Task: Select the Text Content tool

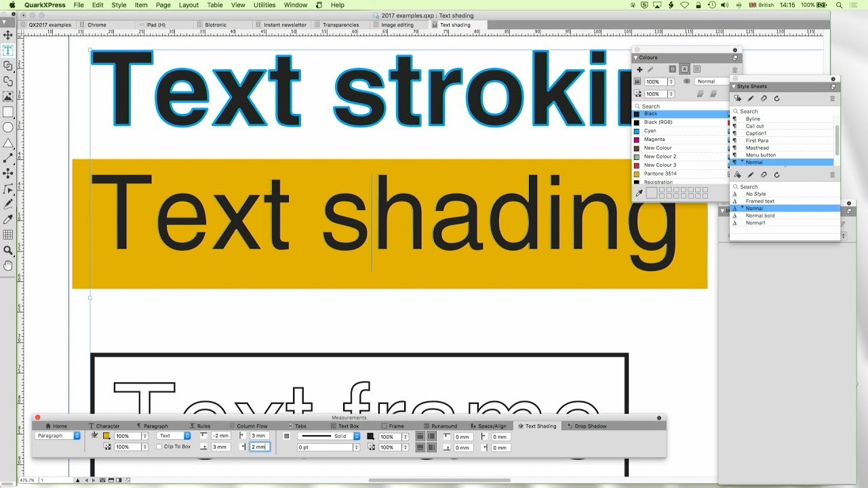Action: pos(8,50)
